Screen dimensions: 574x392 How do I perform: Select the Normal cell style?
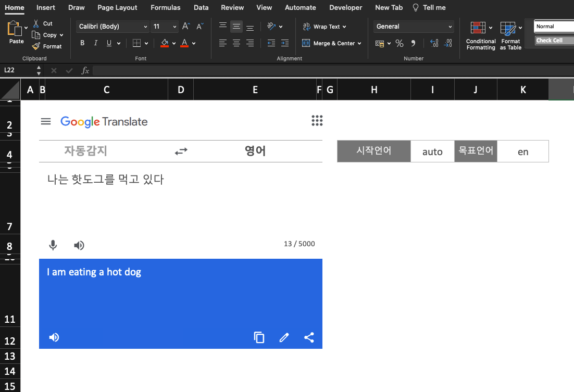click(554, 27)
